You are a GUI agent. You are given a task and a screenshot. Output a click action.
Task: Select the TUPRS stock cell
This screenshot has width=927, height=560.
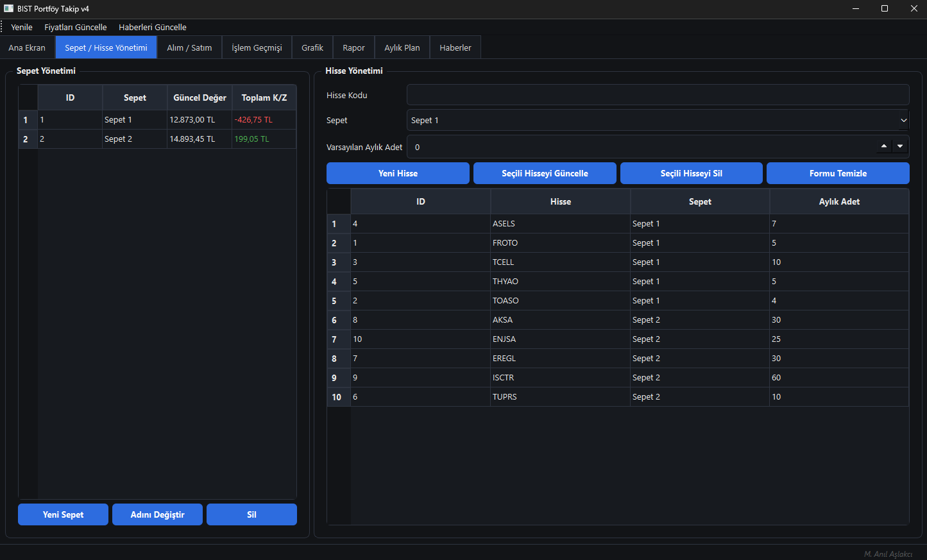pos(560,397)
